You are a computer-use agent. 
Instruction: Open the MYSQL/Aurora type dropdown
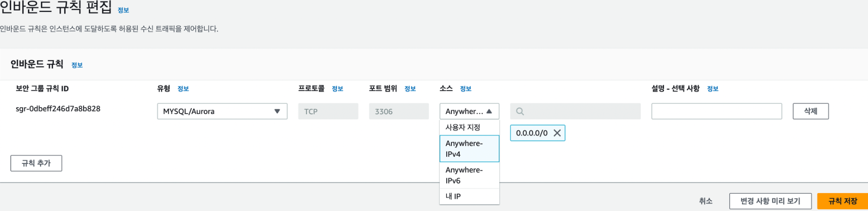(222, 111)
